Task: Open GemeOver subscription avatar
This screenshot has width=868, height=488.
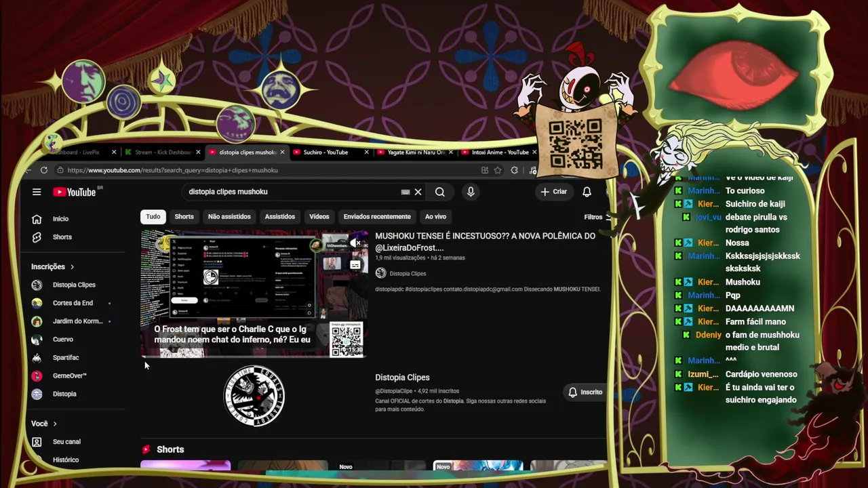Action: coord(37,375)
